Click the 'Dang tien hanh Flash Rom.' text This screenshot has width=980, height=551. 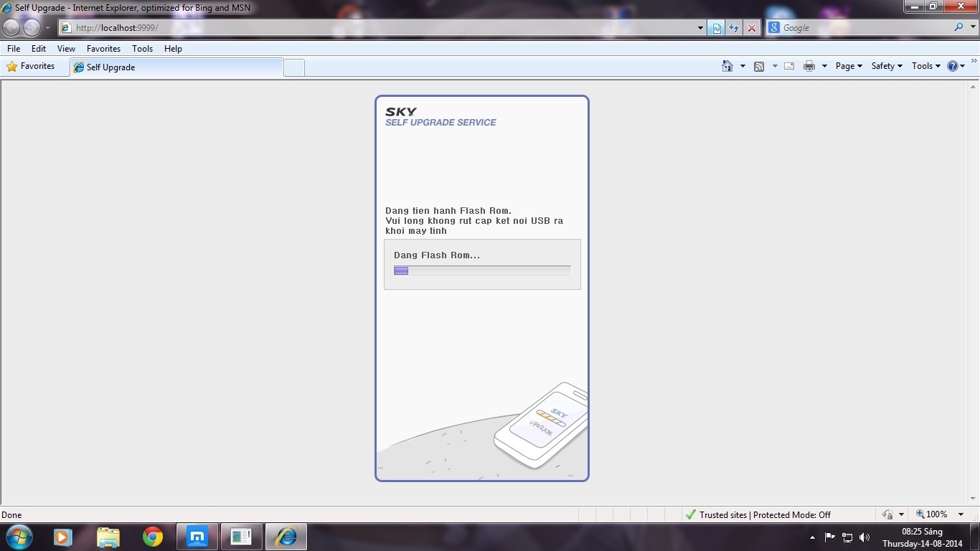coord(448,211)
